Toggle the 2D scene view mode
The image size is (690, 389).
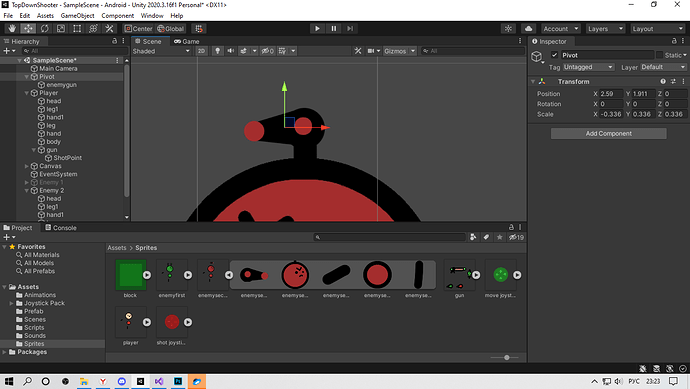201,51
